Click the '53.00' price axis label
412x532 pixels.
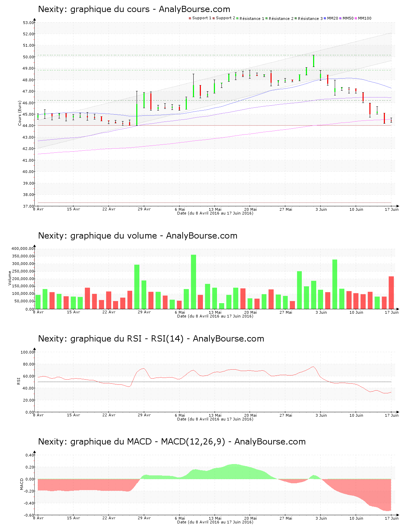pos(28,23)
